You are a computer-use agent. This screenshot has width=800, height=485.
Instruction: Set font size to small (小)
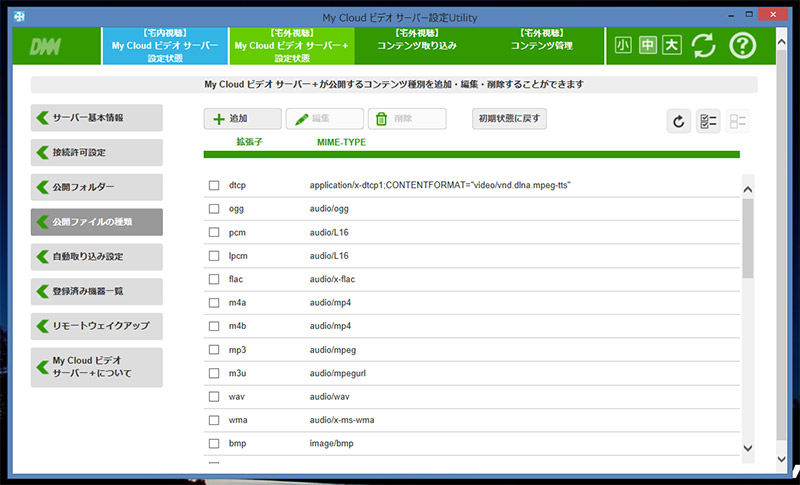coord(623,45)
